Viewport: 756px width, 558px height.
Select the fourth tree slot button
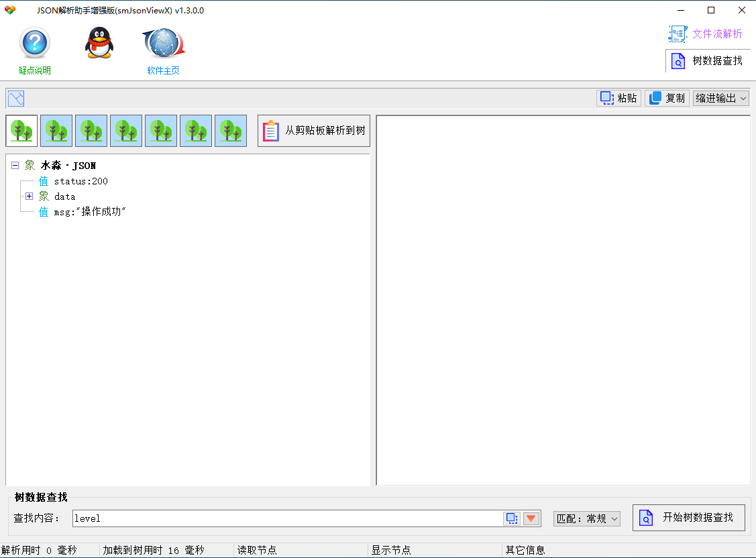click(x=126, y=131)
